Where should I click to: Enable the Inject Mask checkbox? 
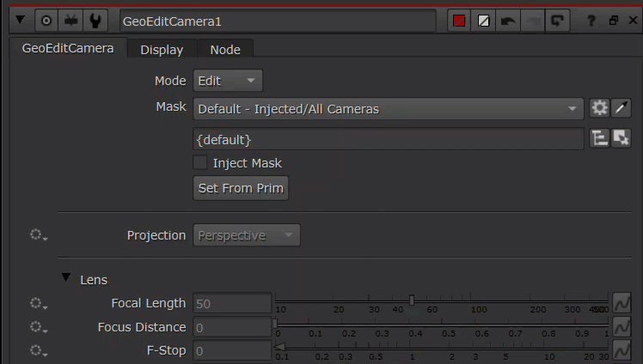tap(200, 163)
